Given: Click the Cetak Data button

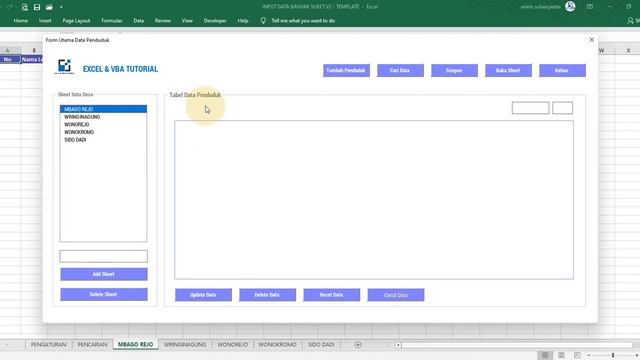Looking at the screenshot, I should coord(396,295).
